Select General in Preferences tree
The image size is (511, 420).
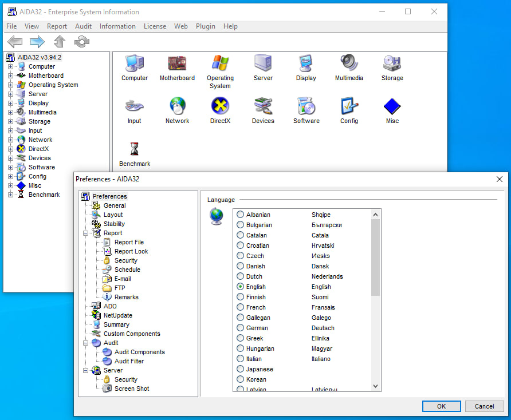[115, 205]
